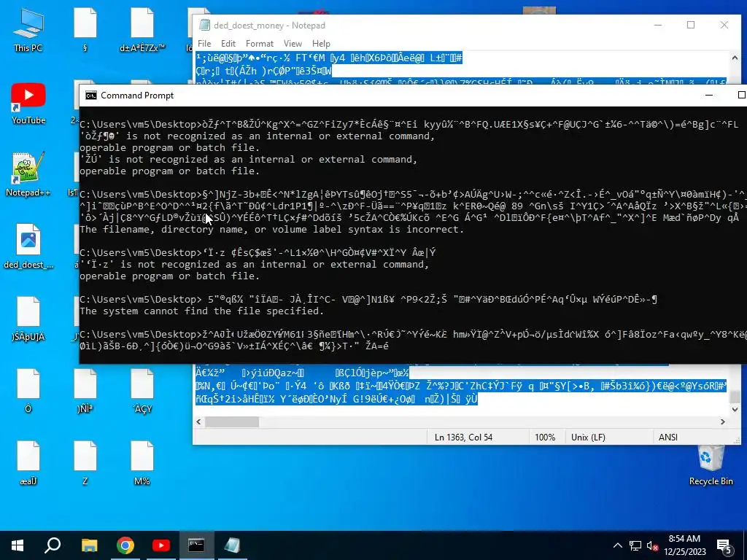Minimize the Notepad window
This screenshot has width=747, height=560.
pyautogui.click(x=658, y=26)
